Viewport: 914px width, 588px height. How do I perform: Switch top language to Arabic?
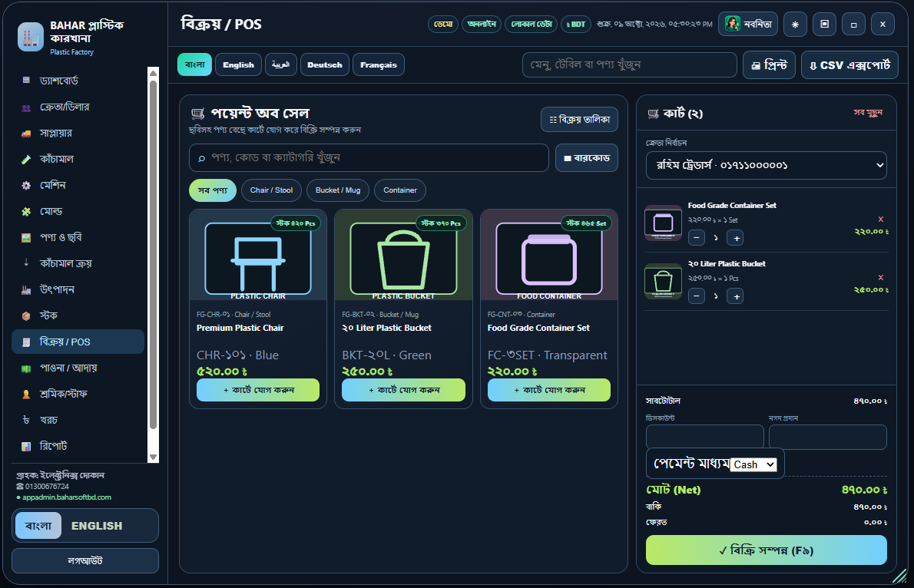281,64
